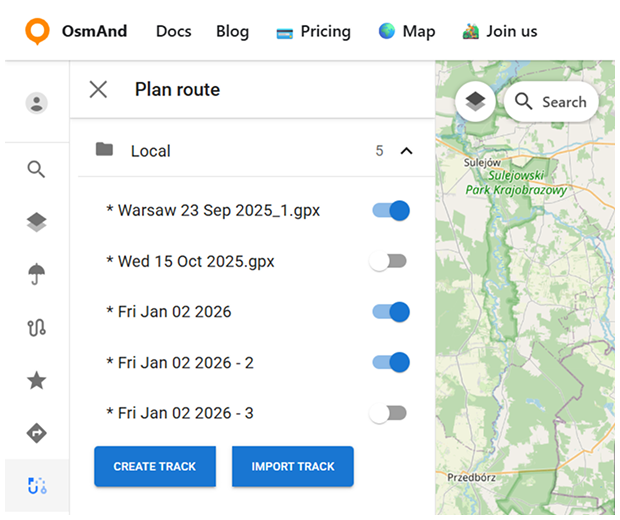
Task: Open the Docs menu item
Action: click(x=174, y=31)
